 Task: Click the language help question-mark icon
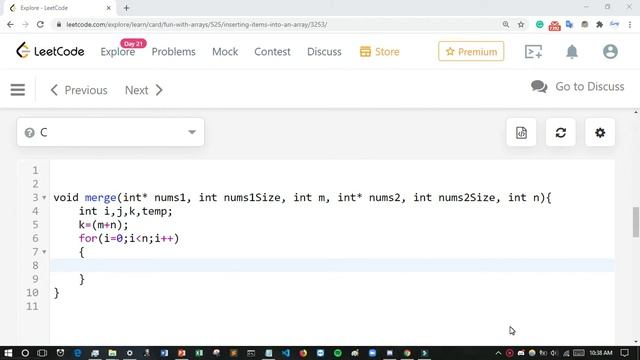[x=29, y=133]
